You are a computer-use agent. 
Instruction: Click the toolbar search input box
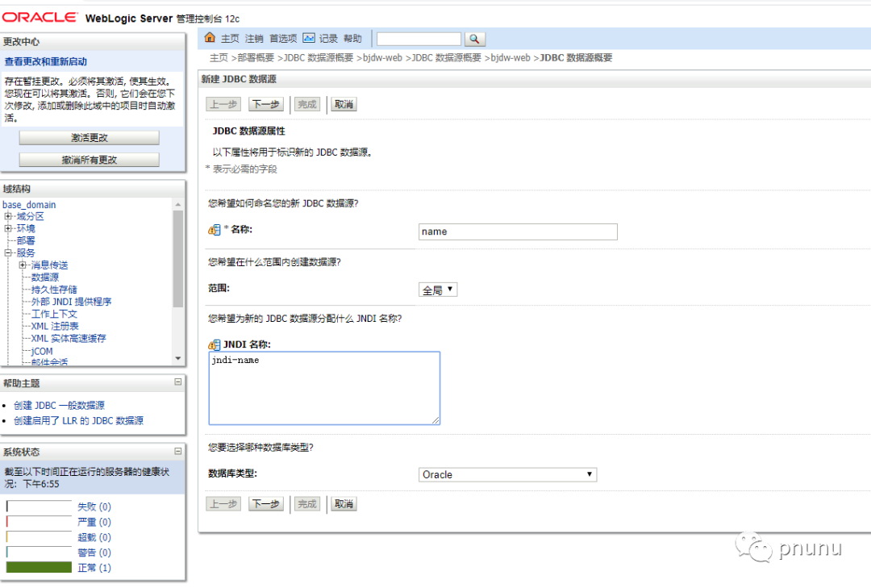(x=419, y=39)
